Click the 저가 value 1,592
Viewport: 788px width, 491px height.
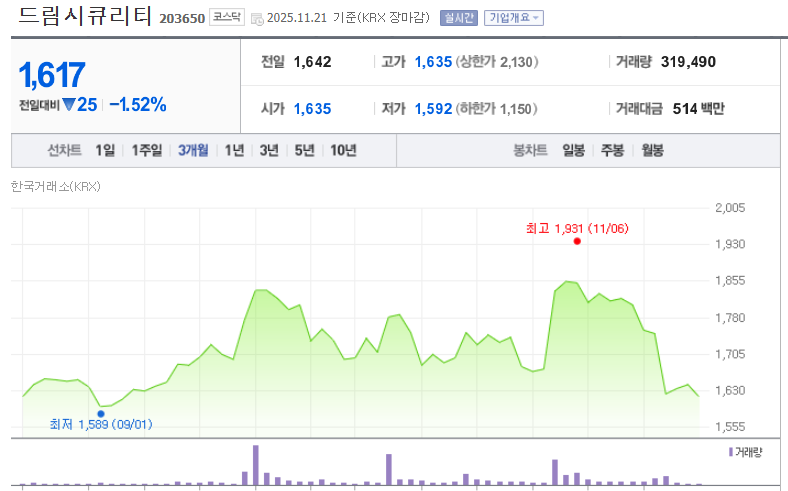tap(433, 109)
